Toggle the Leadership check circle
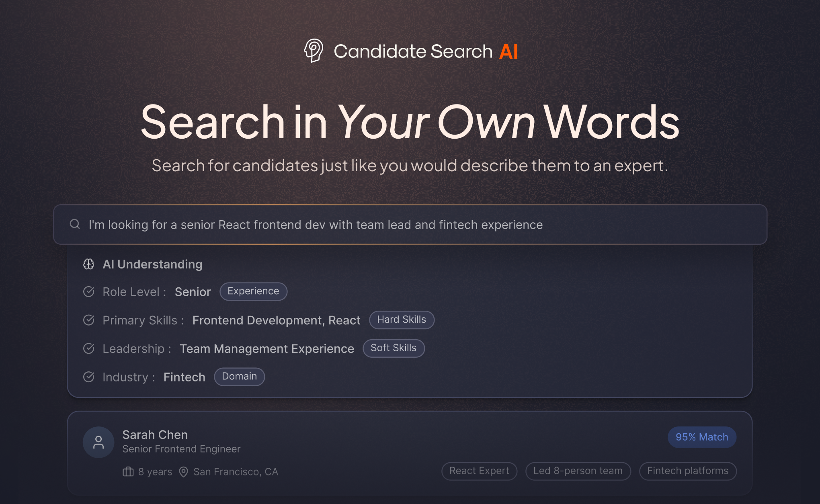 pos(88,348)
